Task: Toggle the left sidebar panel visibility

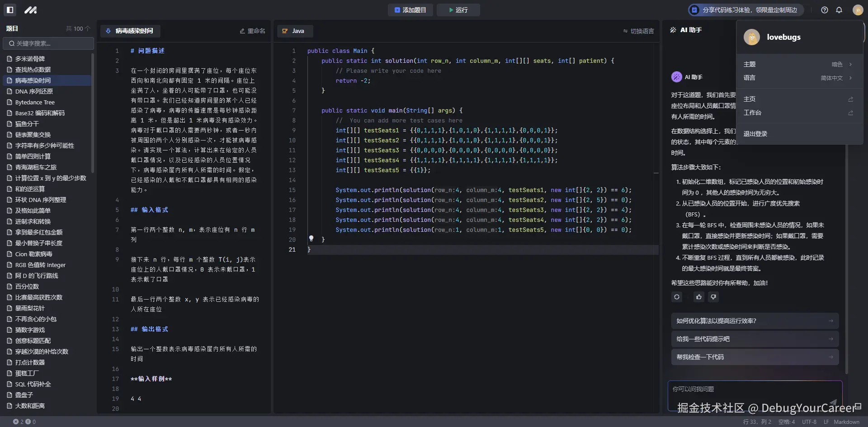Action: (x=9, y=9)
